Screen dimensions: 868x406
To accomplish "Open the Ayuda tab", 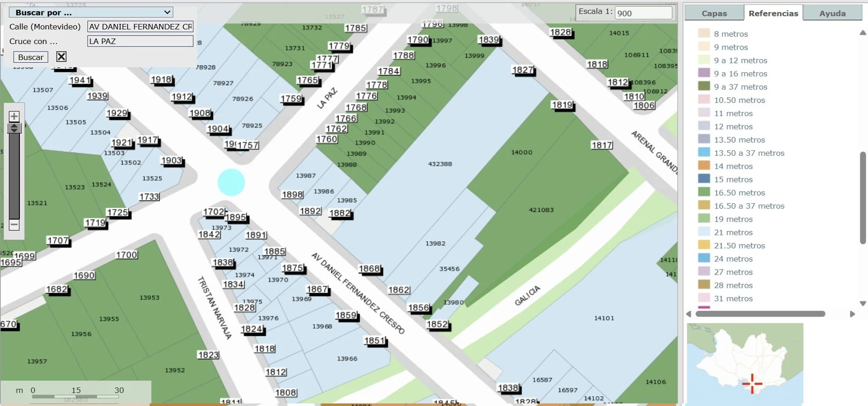I will (x=832, y=13).
